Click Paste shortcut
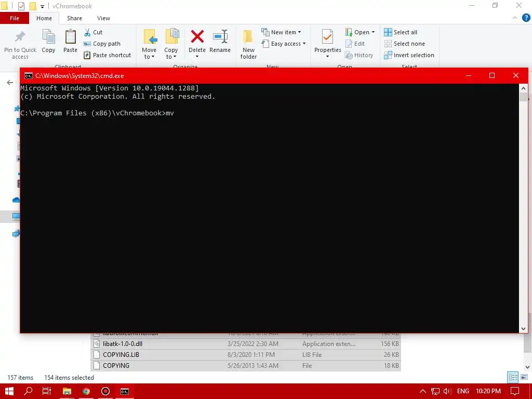 [108, 55]
